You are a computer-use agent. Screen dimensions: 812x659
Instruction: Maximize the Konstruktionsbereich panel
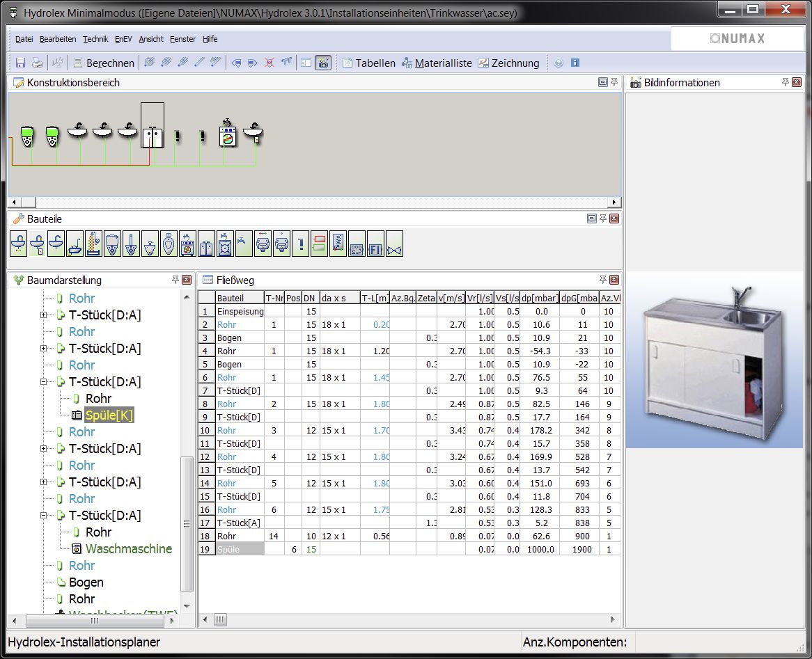pyautogui.click(x=603, y=82)
